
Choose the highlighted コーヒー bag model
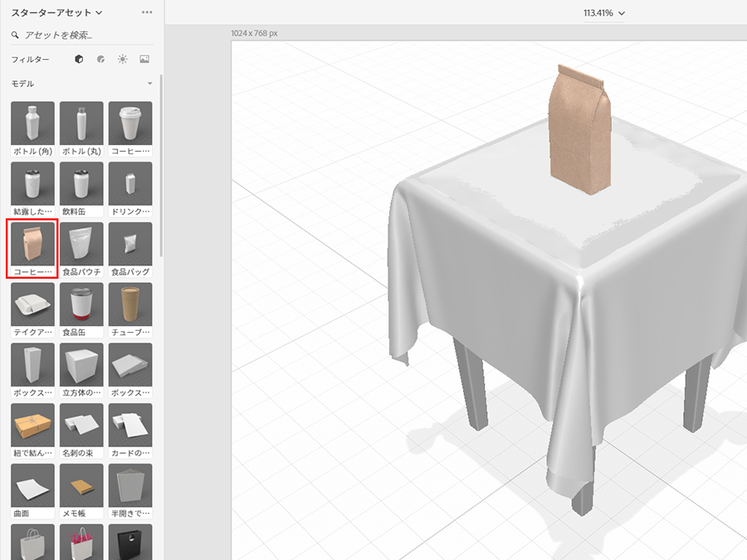32,244
